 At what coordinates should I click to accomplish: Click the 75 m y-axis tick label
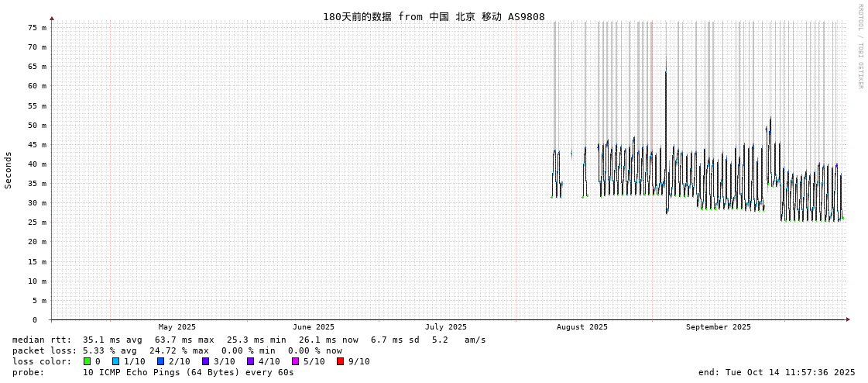(37, 28)
